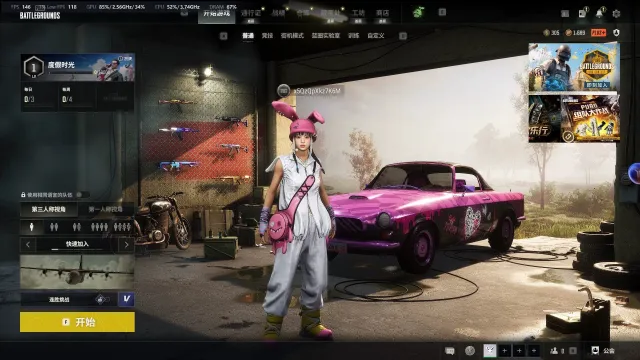Open the 公告 announcements button
This screenshot has height=360, width=640.
click(603, 351)
